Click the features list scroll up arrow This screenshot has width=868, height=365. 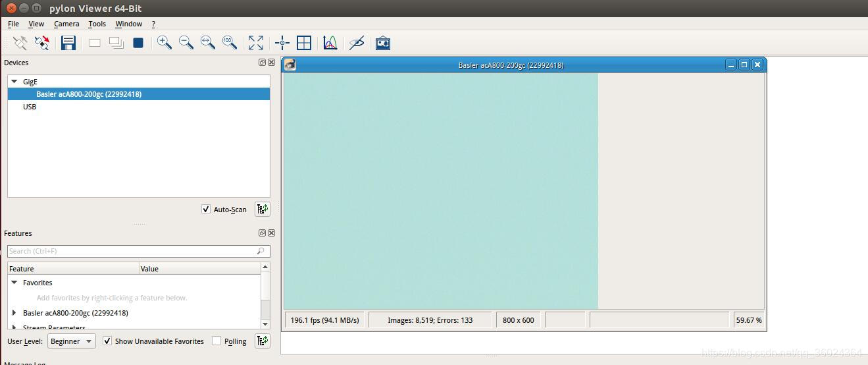265,267
